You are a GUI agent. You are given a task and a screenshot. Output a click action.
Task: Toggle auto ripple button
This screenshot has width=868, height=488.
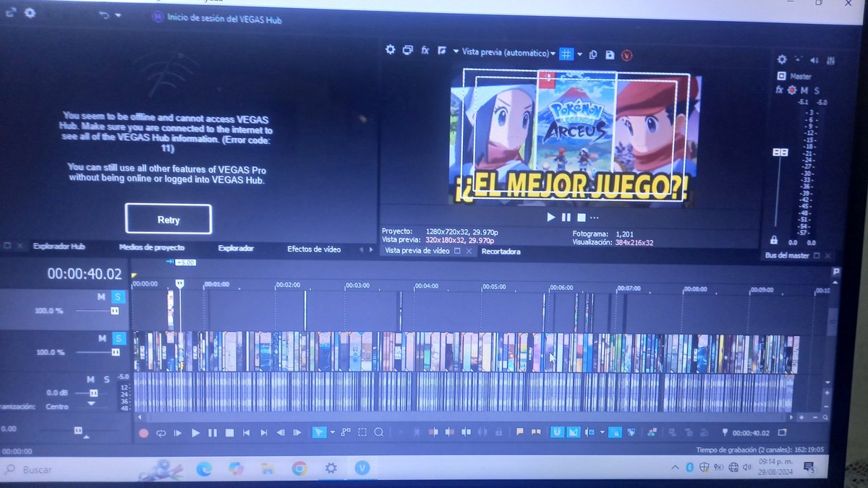click(590, 432)
